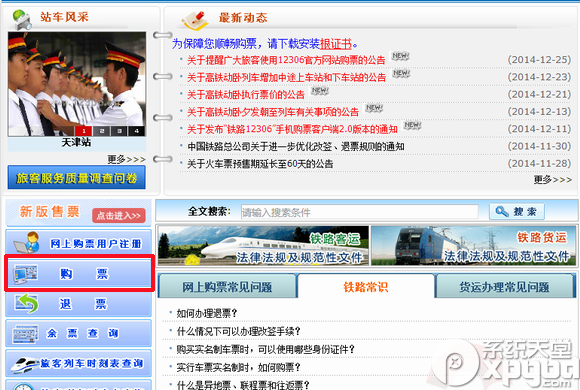Open 铁路货运 法律法规及规范性文件 banner
Image resolution: width=580 pixels, height=390 pixels.
pyautogui.click(x=473, y=245)
